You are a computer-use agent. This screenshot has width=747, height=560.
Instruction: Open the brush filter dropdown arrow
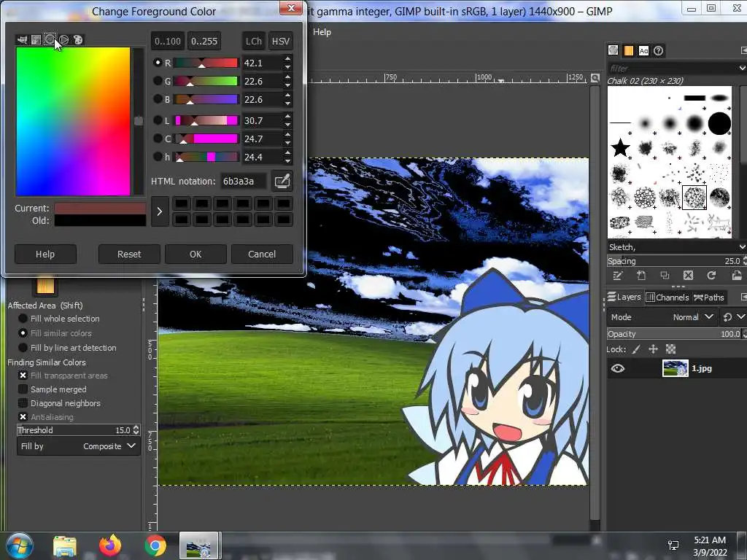coord(742,68)
